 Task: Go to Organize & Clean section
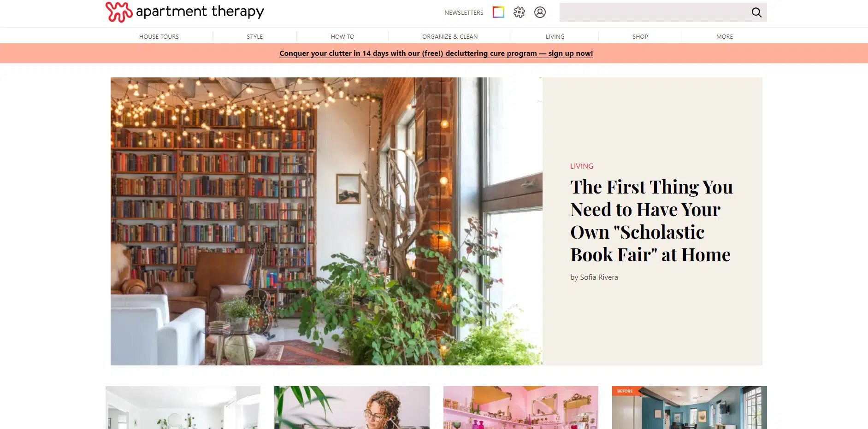450,36
